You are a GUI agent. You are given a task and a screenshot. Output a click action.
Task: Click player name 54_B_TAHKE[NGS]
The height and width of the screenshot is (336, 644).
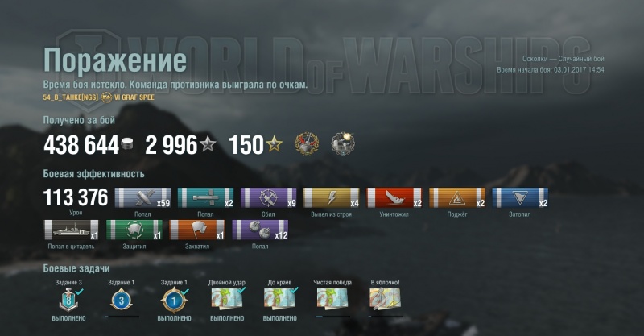pos(71,97)
